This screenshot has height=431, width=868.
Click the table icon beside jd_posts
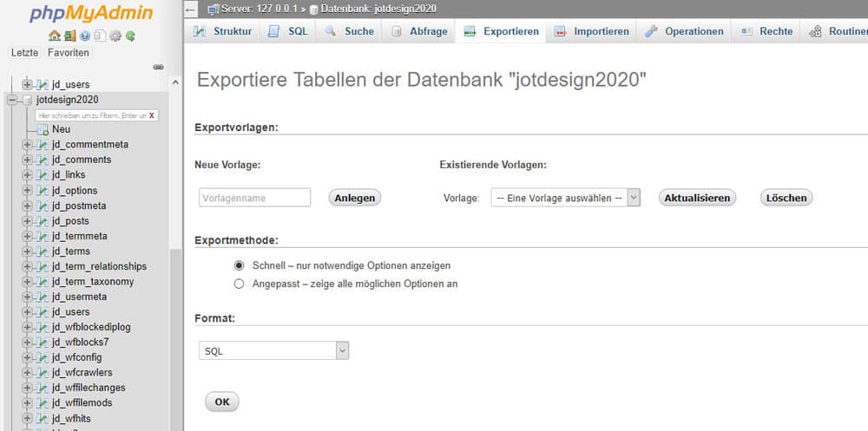43,221
